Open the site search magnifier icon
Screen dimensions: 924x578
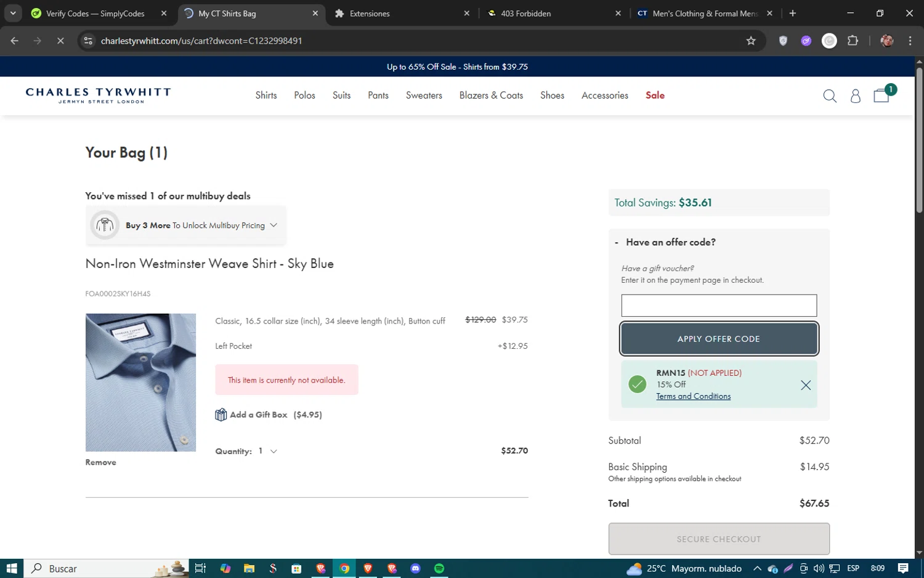point(830,96)
